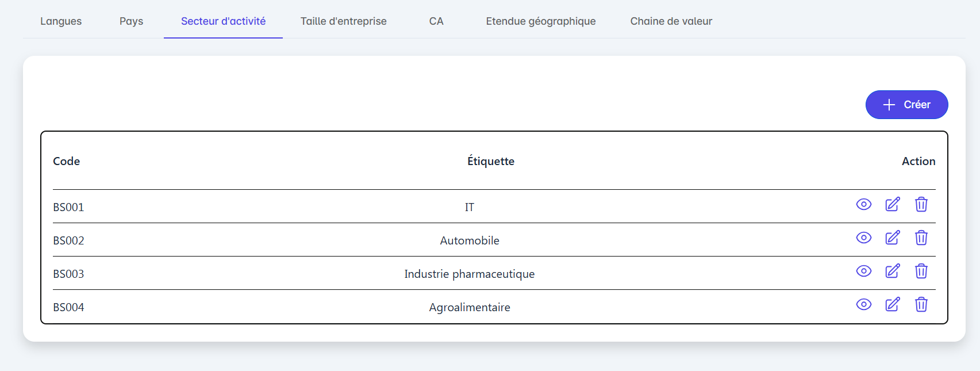Open the edit pencil for Industrie pharmaceutique
The width and height of the screenshot is (980, 371).
pyautogui.click(x=892, y=271)
